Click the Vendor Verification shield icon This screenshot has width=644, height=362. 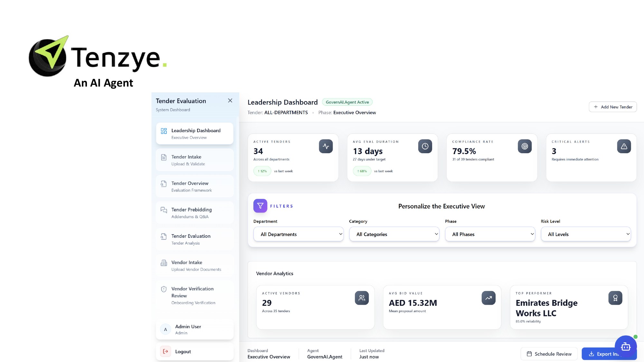click(x=164, y=289)
